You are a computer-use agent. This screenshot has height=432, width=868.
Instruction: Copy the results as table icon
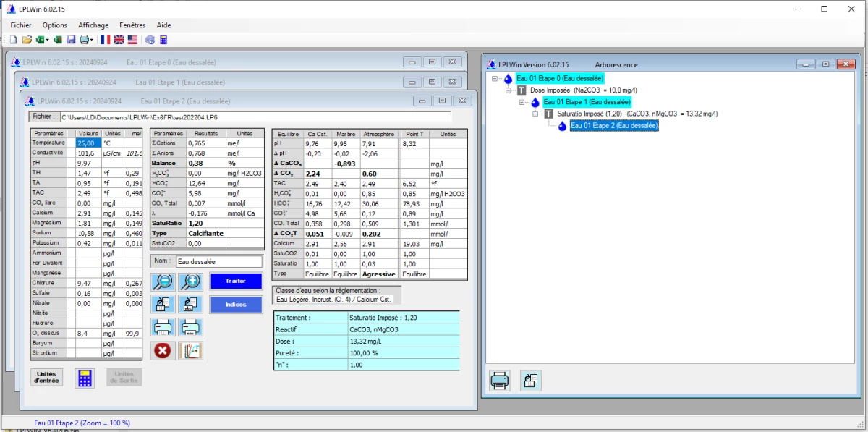pos(162,305)
